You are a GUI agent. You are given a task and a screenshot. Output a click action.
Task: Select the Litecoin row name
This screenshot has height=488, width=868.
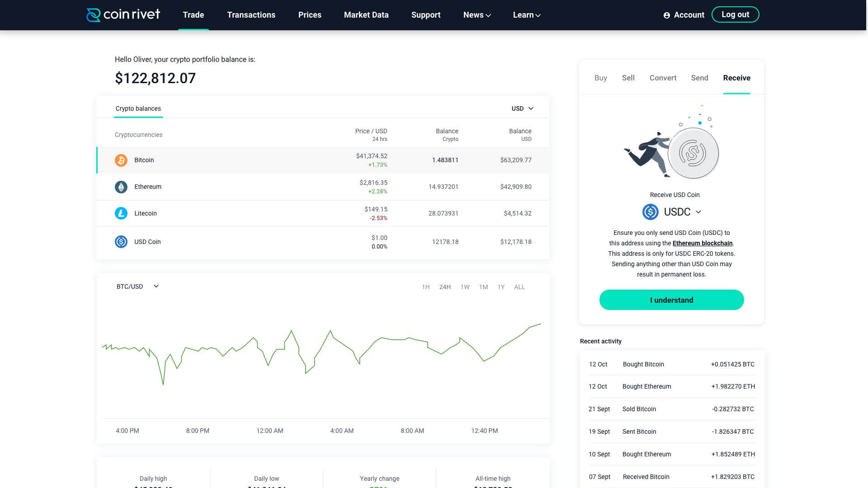coord(145,213)
